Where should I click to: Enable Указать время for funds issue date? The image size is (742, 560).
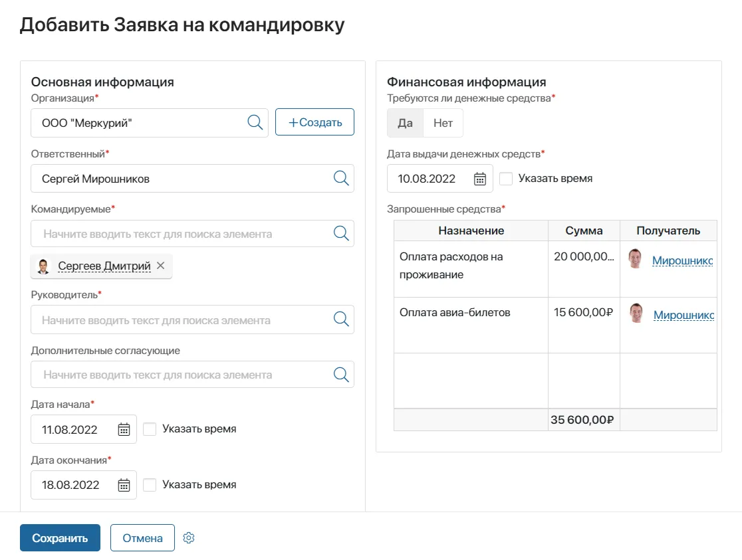[x=506, y=178]
